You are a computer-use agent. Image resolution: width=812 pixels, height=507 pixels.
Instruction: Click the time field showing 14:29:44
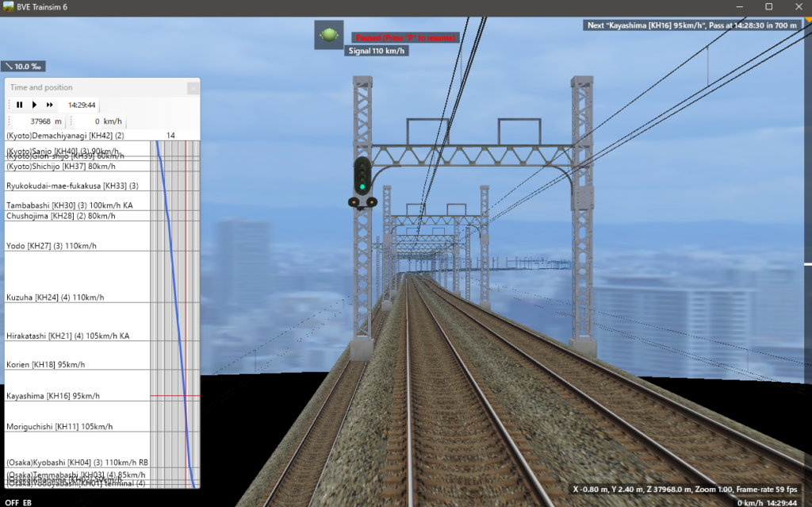81,105
